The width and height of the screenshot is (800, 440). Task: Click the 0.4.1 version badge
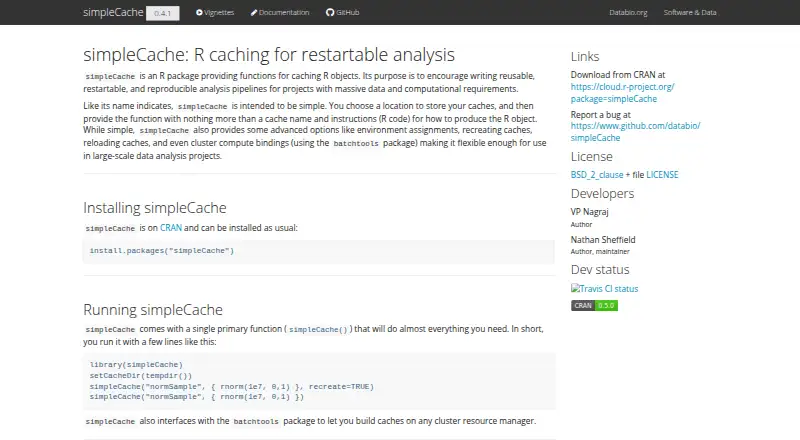[163, 13]
